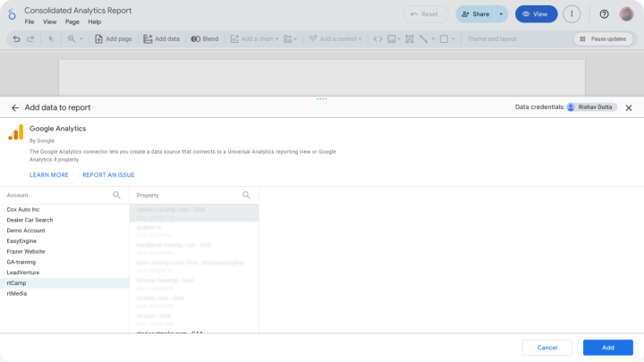The image size is (644, 362).
Task: Open the LEARN MORE link
Action: [x=49, y=175]
